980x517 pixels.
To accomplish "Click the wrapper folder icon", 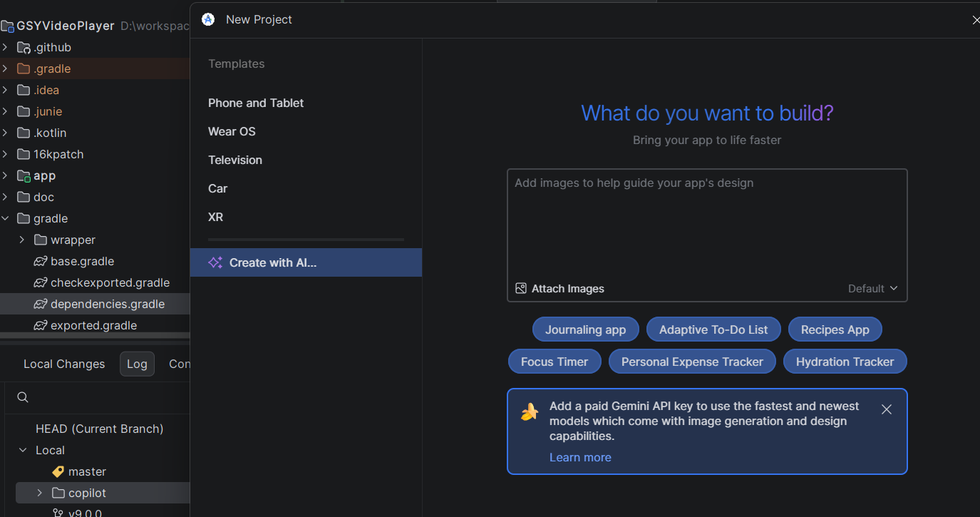I will pyautogui.click(x=41, y=240).
